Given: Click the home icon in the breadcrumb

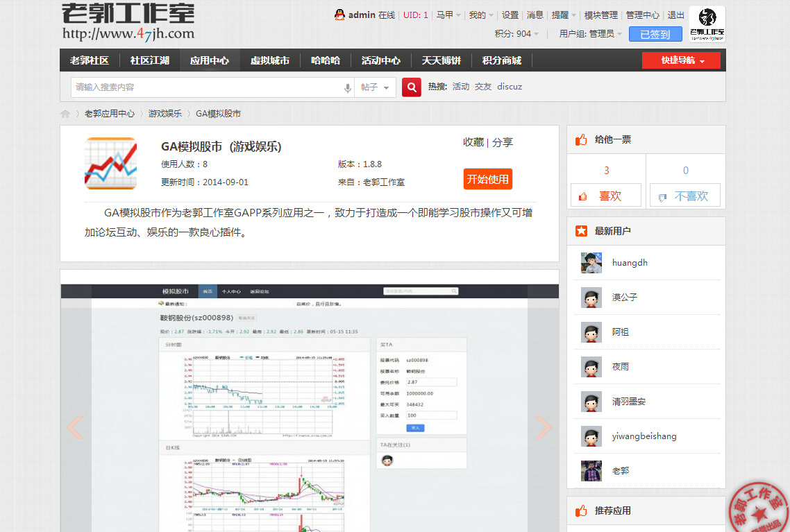Looking at the screenshot, I should coord(65,113).
